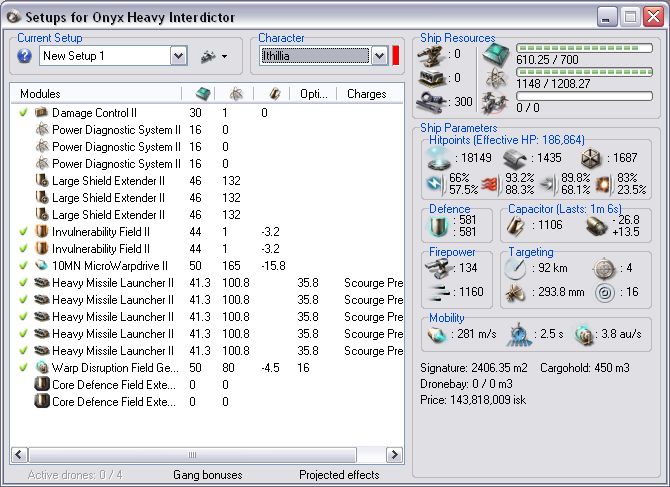This screenshot has width=670, height=487.
Task: Toggle first Invulnerability Field II active checkmark
Action: tap(23, 232)
